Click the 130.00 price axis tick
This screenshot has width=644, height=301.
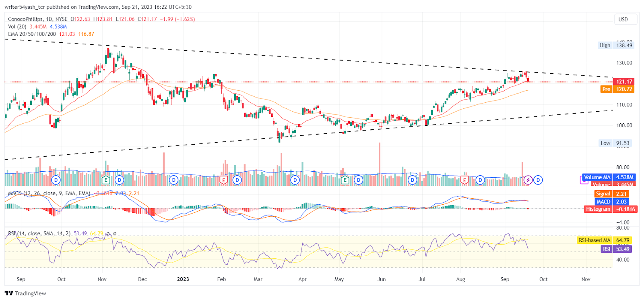[x=624, y=63]
